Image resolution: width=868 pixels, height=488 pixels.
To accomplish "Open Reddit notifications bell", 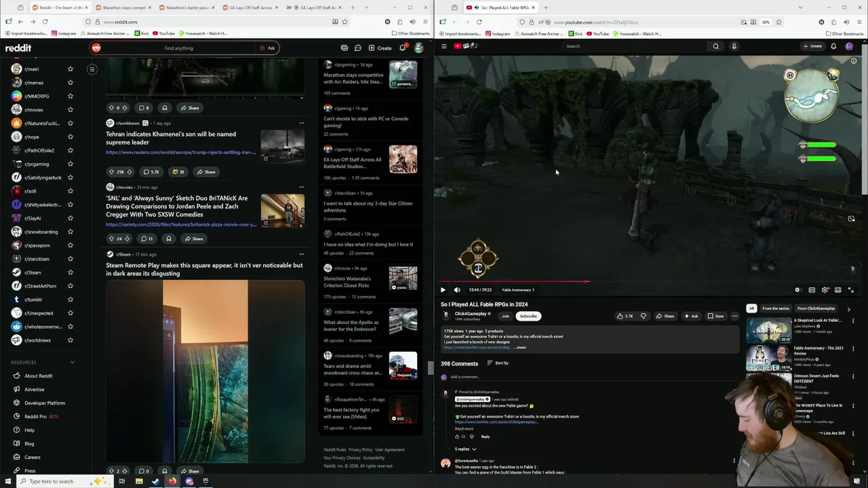I will 402,48.
